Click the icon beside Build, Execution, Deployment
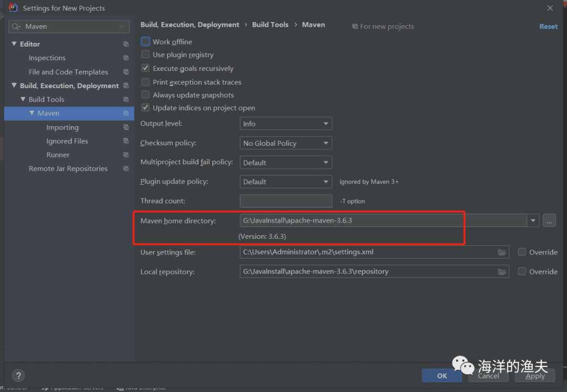The width and height of the screenshot is (567, 392). pyautogui.click(x=126, y=86)
